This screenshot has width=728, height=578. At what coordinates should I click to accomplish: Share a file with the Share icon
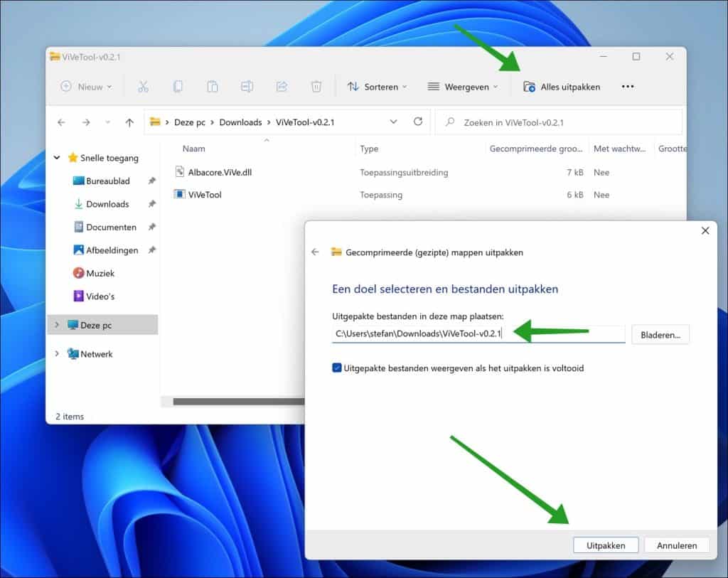(282, 86)
